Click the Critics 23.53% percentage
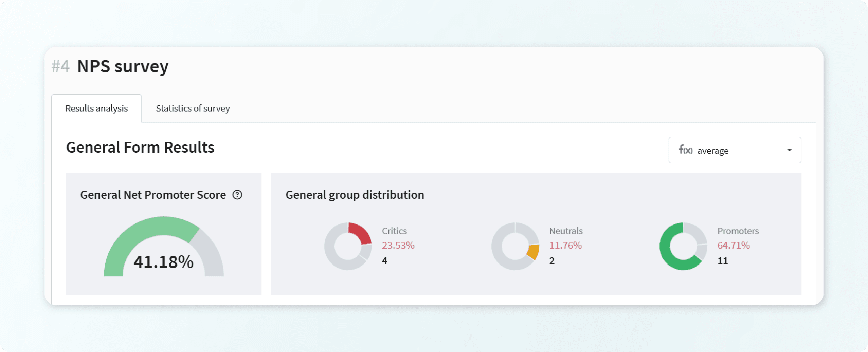Viewport: 868px width, 352px height. (x=398, y=245)
